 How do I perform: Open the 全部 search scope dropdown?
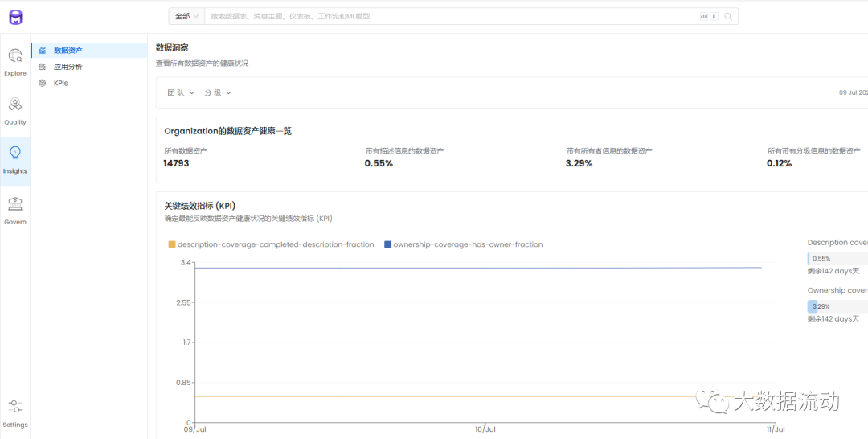186,17
